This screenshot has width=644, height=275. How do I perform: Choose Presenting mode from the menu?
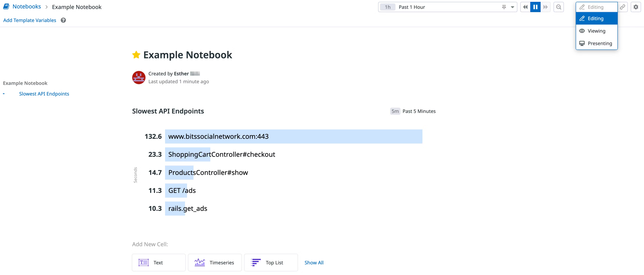click(x=596, y=43)
